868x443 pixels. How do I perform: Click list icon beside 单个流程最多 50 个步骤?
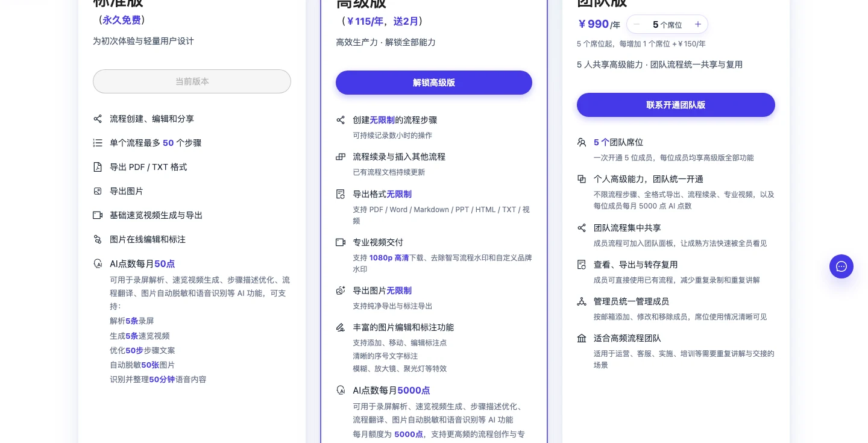(x=98, y=143)
